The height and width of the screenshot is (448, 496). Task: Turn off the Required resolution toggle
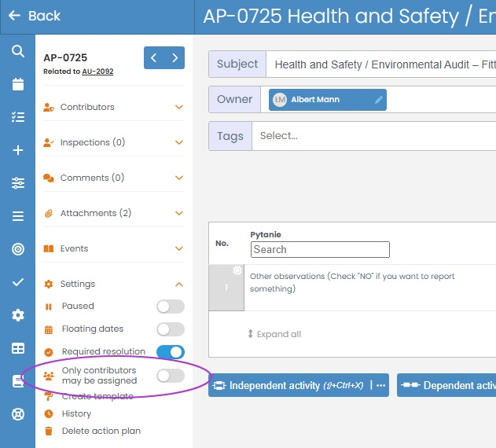[170, 352]
